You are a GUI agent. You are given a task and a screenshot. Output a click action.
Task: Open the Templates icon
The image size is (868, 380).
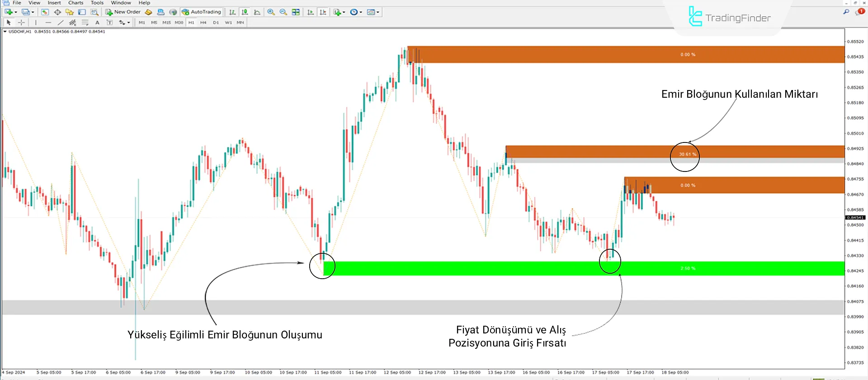371,12
